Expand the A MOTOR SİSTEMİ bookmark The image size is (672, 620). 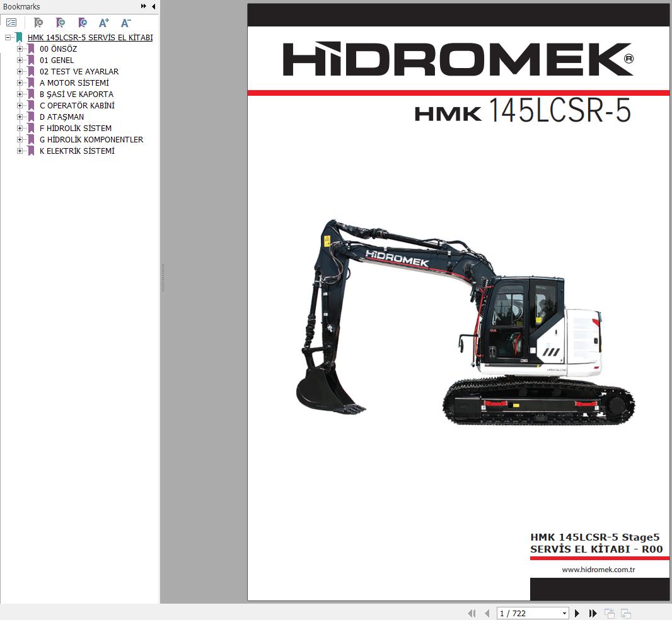[x=20, y=83]
